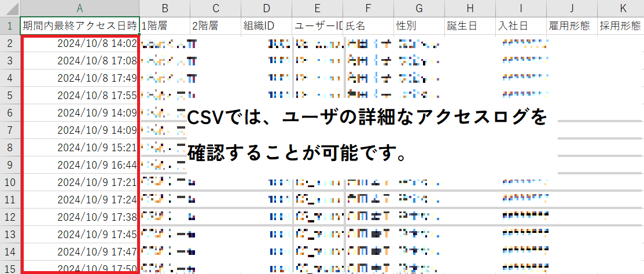The width and height of the screenshot is (644, 274).
Task: Click the 1階層 header cell
Action: [165, 26]
